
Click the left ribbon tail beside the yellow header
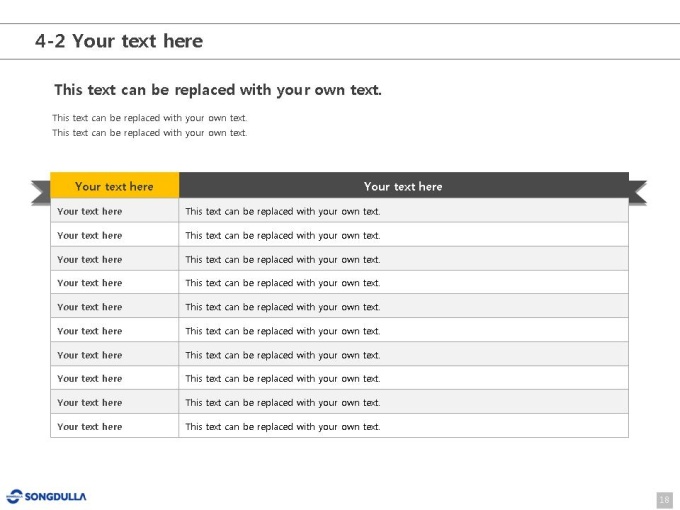[41, 193]
